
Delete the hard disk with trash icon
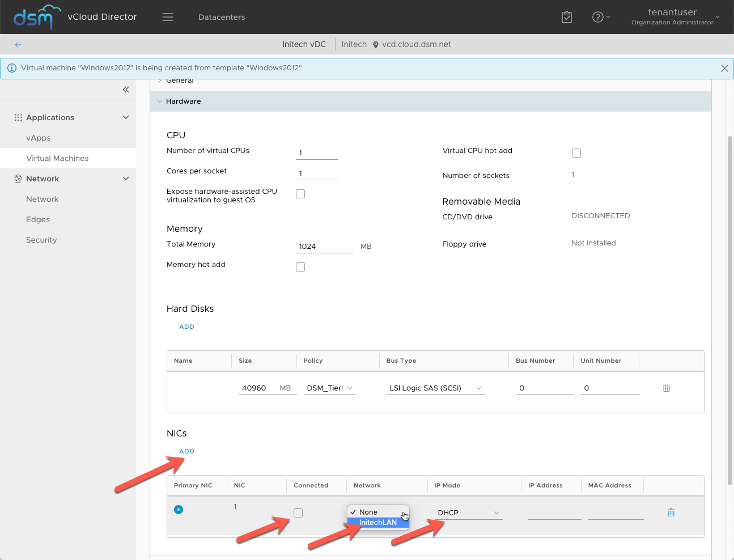667,388
